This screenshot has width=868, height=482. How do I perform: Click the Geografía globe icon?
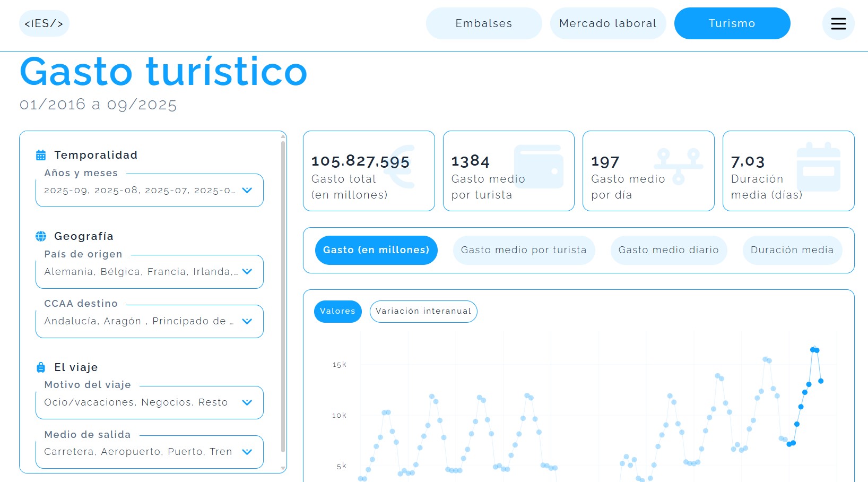[41, 236]
